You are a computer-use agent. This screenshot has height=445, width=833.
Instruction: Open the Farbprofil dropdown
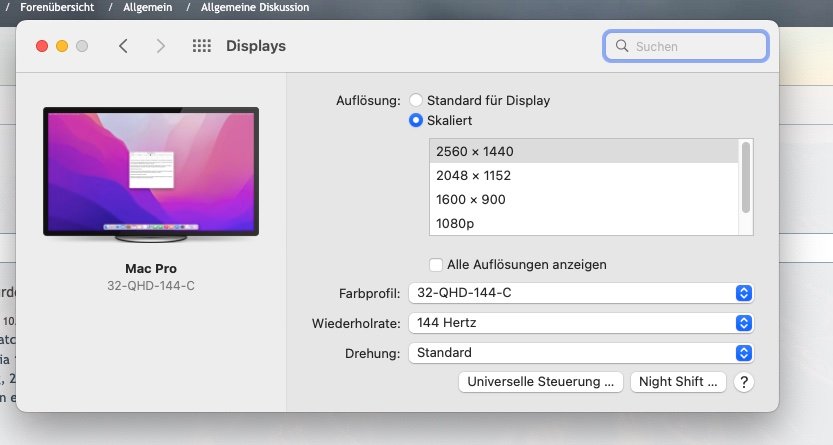[580, 293]
